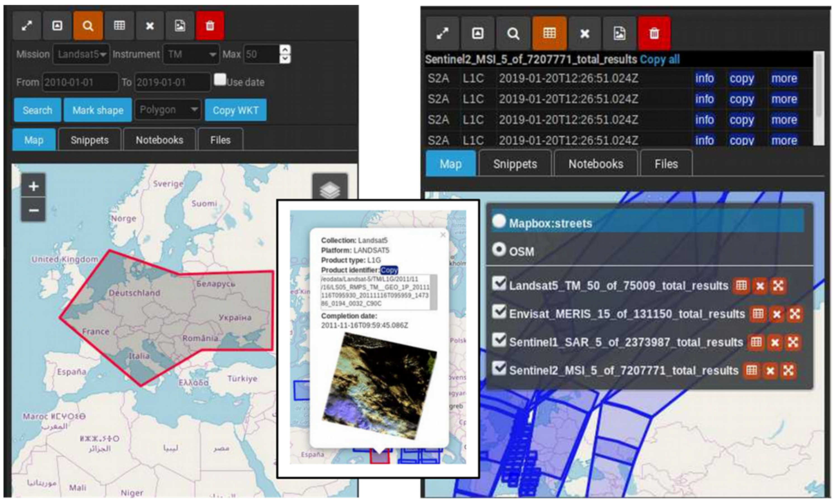Switch to Map tab in right panel
Screen dimensions: 836x504
tap(450, 164)
